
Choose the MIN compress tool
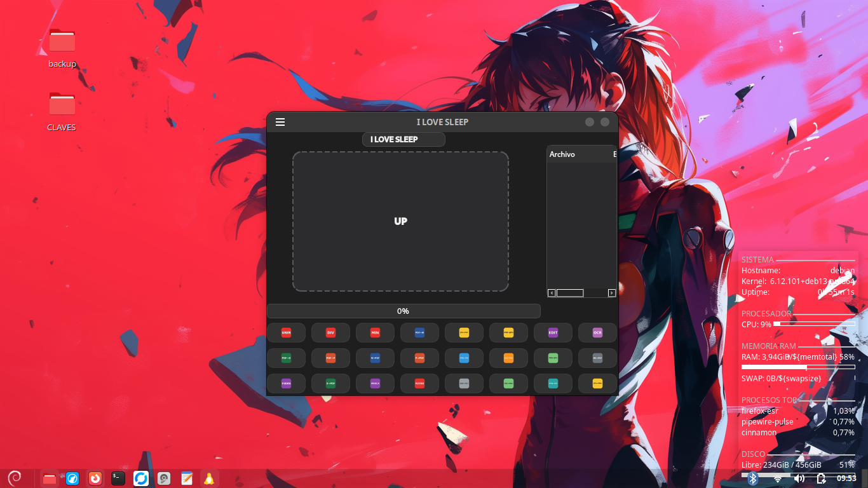click(375, 332)
